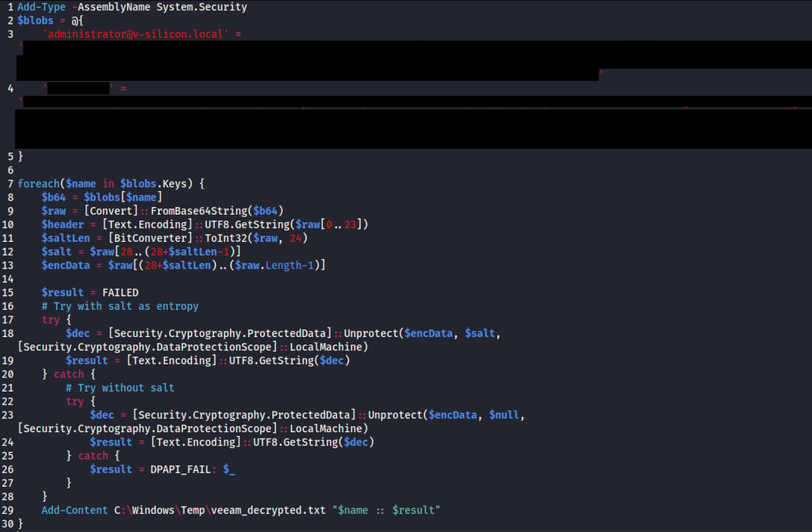Click 'FAILED' on line 15
The width and height of the screenshot is (812, 532).
click(121, 293)
